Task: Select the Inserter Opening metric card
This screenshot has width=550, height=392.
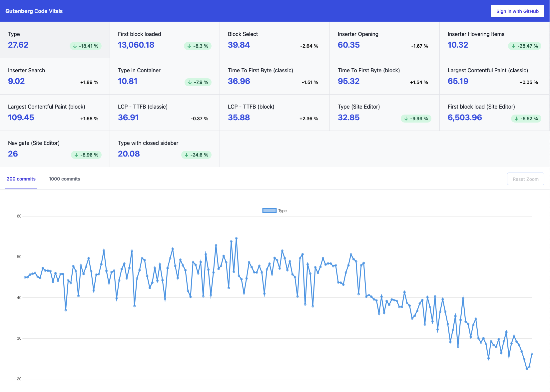Action: coord(384,40)
